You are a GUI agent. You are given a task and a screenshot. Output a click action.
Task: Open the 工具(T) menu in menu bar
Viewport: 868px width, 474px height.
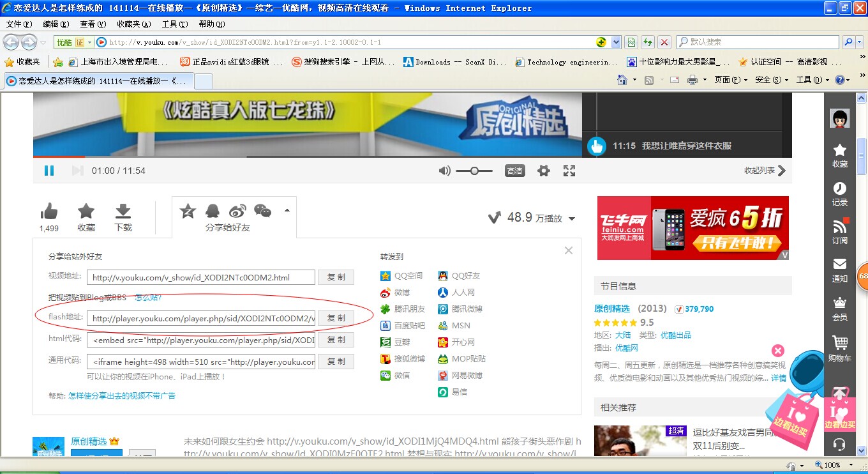point(174,24)
